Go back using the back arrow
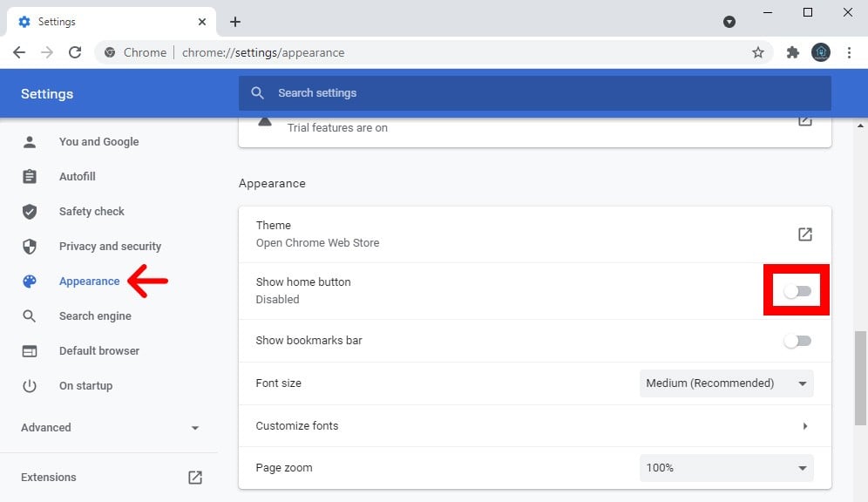 point(19,52)
